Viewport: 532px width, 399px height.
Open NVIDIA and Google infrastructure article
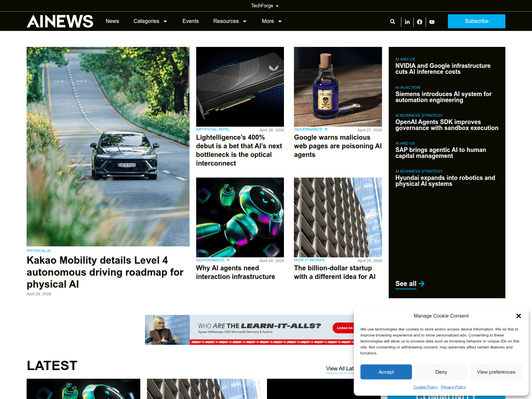click(x=443, y=69)
